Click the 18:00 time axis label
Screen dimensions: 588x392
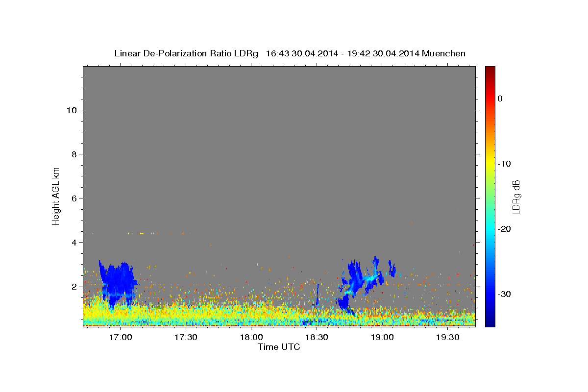tap(251, 338)
